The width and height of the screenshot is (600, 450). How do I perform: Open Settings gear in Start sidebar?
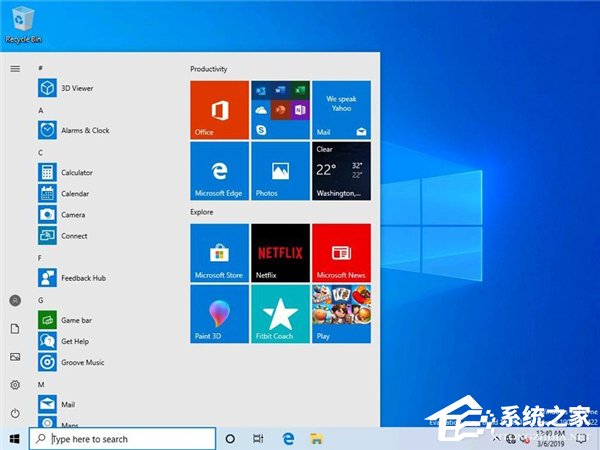pos(15,385)
